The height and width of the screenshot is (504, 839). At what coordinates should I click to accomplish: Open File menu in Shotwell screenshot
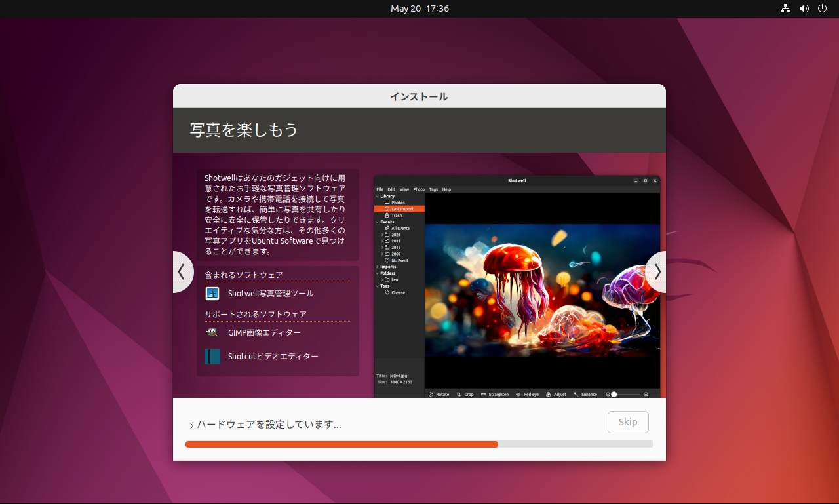pos(380,189)
